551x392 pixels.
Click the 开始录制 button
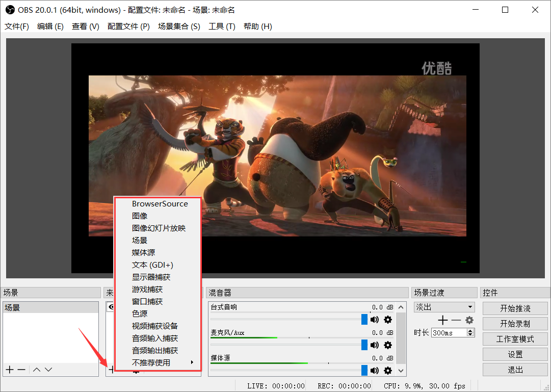pos(515,324)
